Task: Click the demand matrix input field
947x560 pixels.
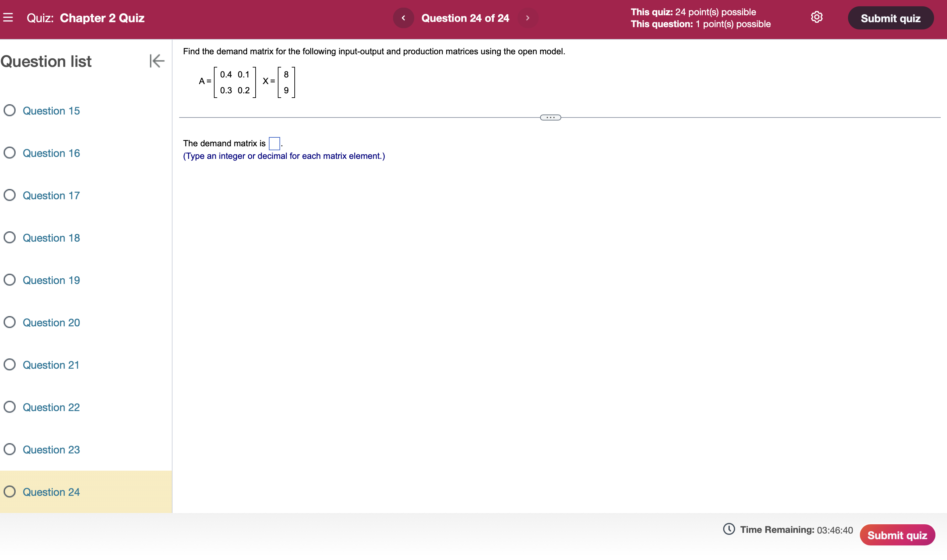Action: (x=274, y=142)
